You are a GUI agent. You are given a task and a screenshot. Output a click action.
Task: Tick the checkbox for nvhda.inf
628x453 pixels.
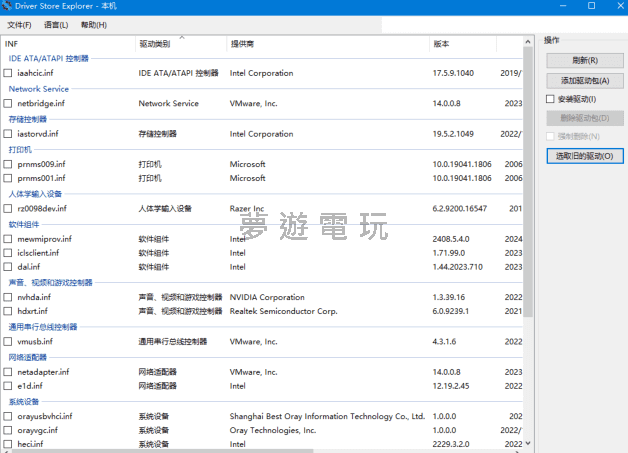(x=9, y=297)
